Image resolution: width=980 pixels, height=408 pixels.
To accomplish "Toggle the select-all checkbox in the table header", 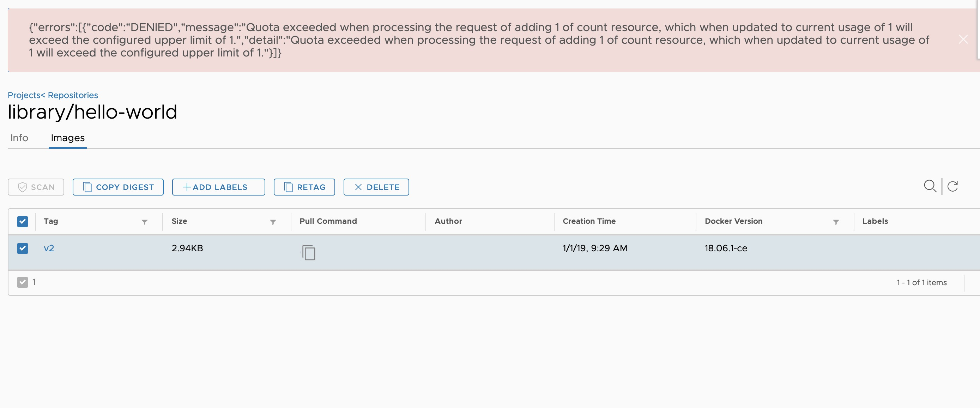I will pyautogui.click(x=23, y=221).
